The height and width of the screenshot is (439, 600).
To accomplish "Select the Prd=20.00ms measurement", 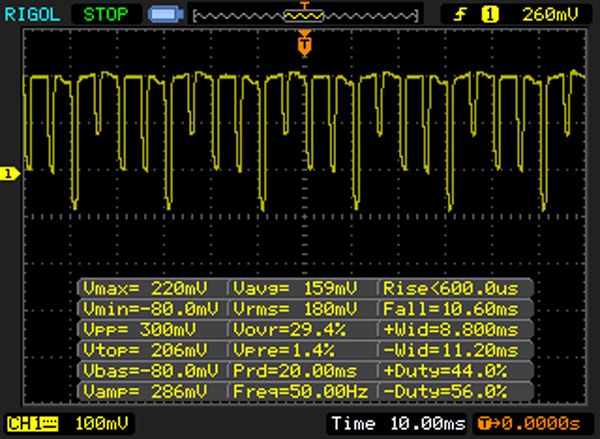I will click(295, 371).
